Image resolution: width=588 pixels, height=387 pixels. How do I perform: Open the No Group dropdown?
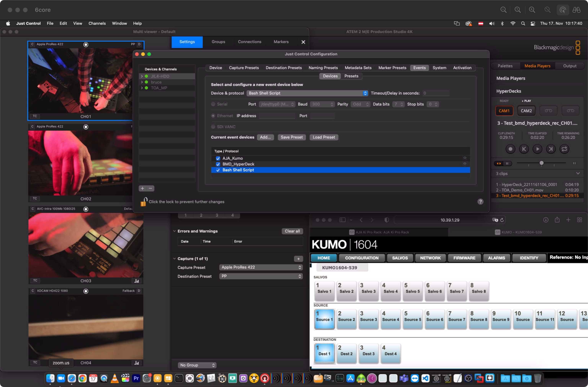pos(197,365)
